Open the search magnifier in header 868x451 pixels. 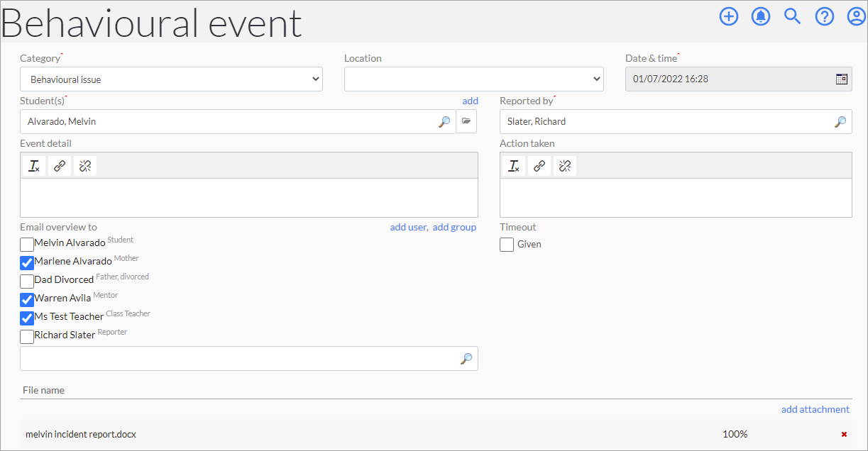792,16
